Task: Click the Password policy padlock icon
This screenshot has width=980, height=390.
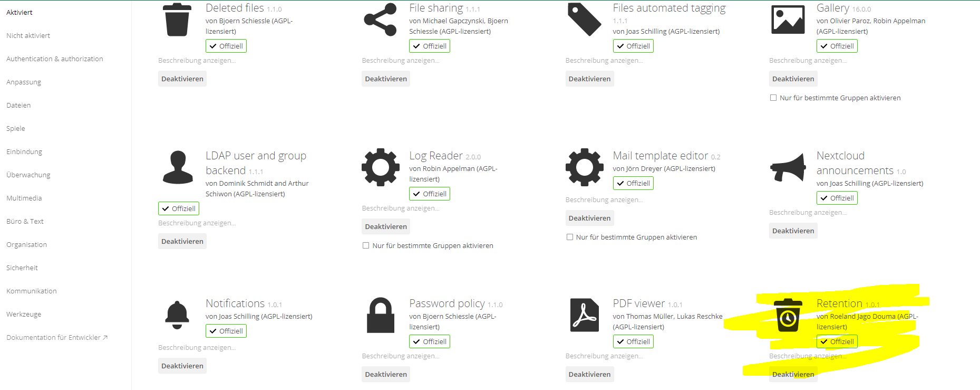Action: [380, 315]
